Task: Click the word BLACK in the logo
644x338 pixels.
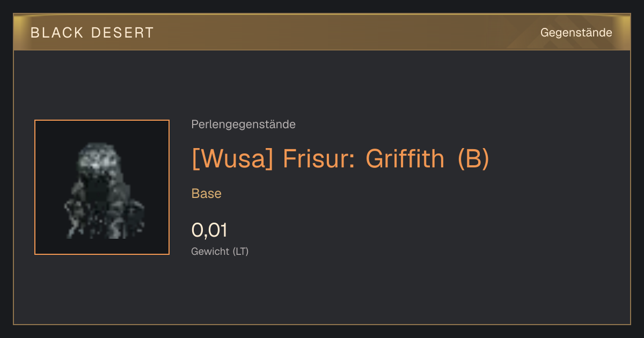Action: click(x=50, y=33)
